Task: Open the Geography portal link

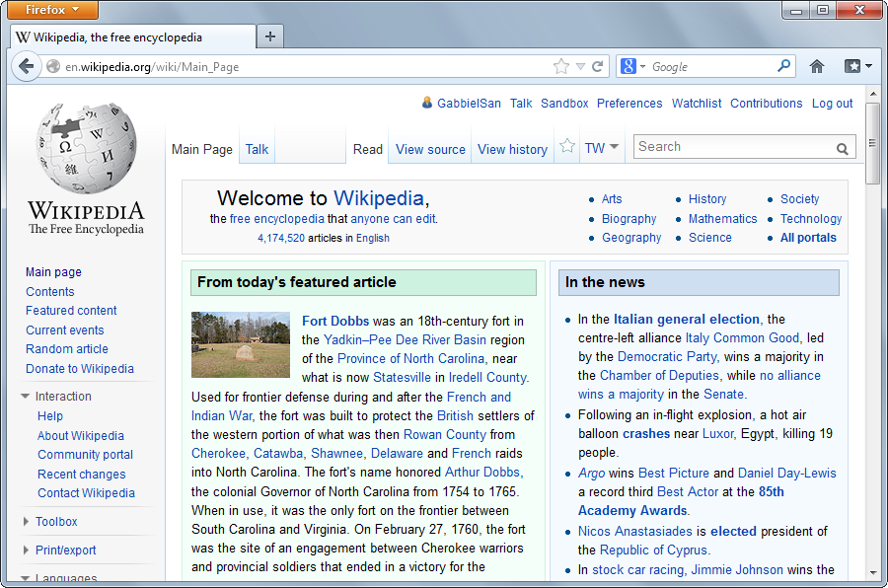Action: [631, 238]
